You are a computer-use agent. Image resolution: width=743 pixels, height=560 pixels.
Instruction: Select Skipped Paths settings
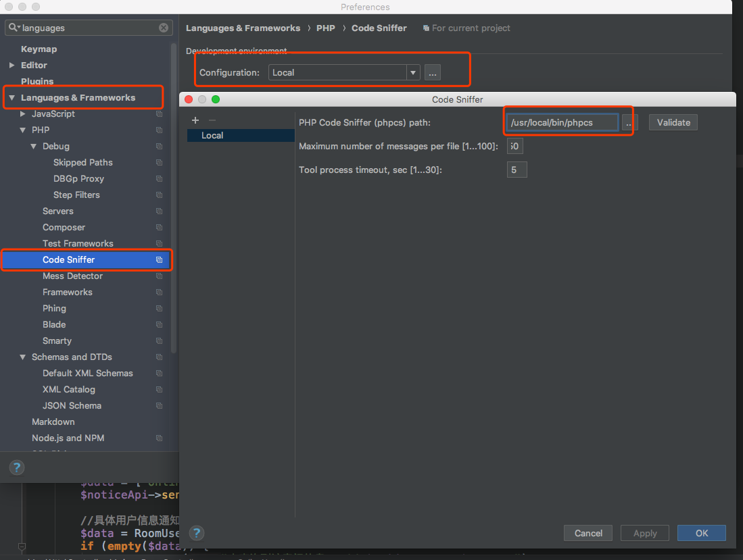pos(83,162)
